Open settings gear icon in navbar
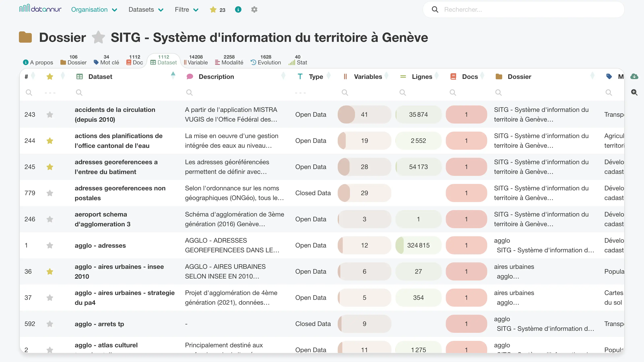Viewport: 644px width, 362px height. [254, 9]
